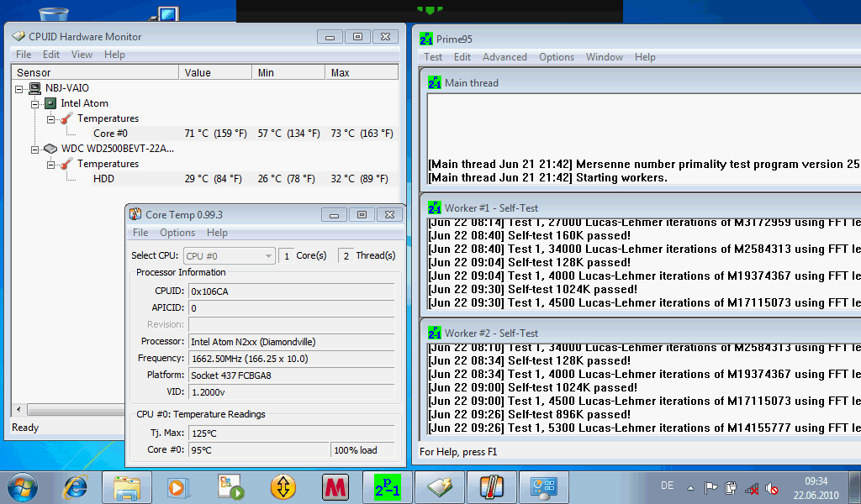Image resolution: width=861 pixels, height=504 pixels.
Task: Click the Tj. Max field showing 125°C
Action: point(292,433)
